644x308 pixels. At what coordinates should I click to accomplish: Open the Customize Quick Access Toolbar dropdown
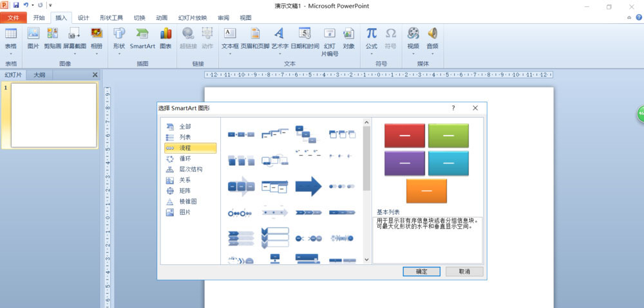point(50,5)
